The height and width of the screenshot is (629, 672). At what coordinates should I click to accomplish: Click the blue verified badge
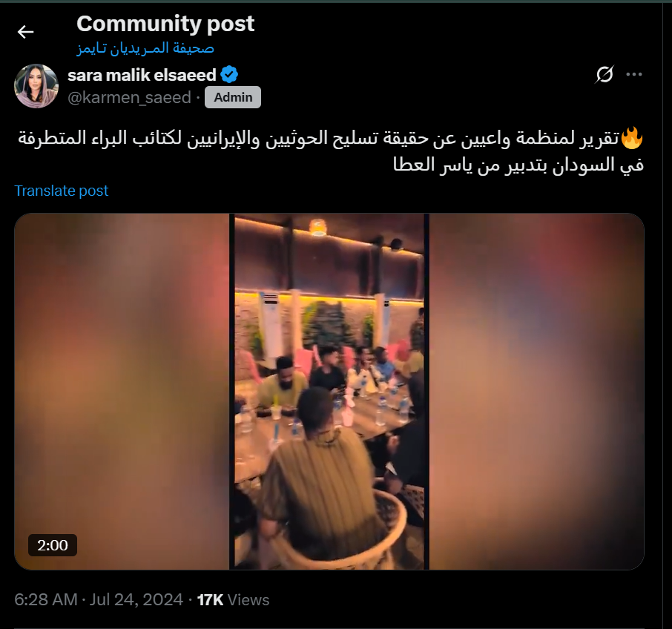(229, 75)
